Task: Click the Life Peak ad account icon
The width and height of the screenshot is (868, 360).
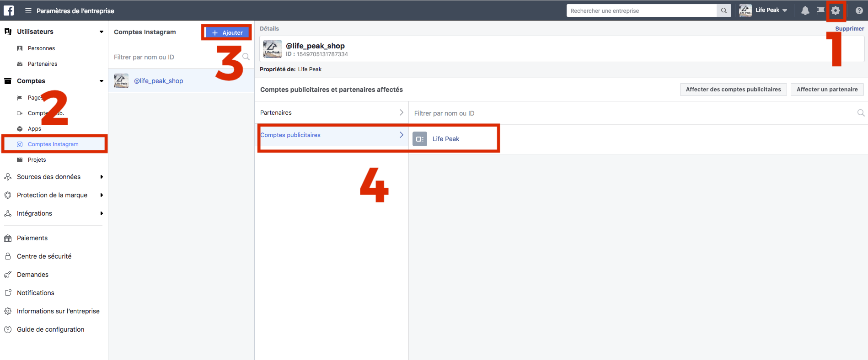Action: (x=419, y=139)
